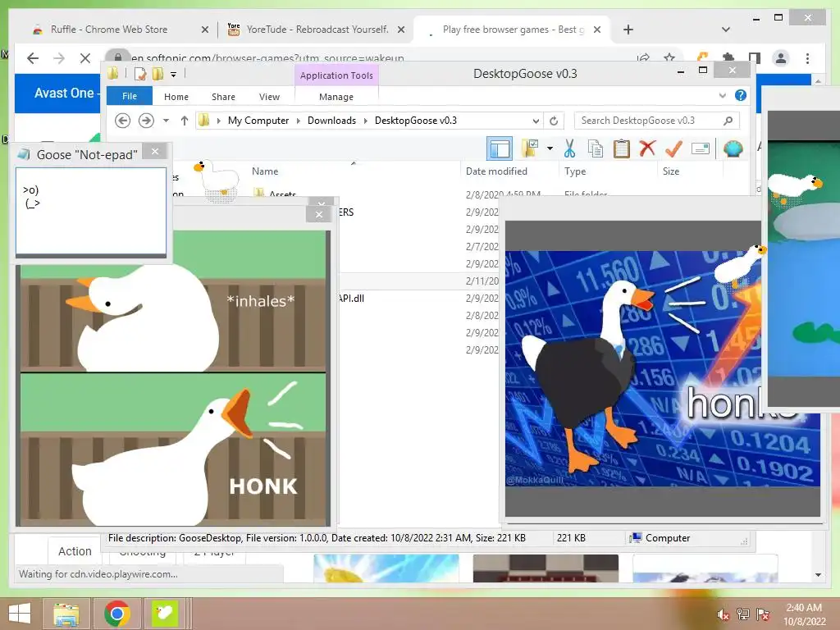Open Customize Quick Access Toolbar dropdown
The image size is (840, 630).
pos(174,75)
